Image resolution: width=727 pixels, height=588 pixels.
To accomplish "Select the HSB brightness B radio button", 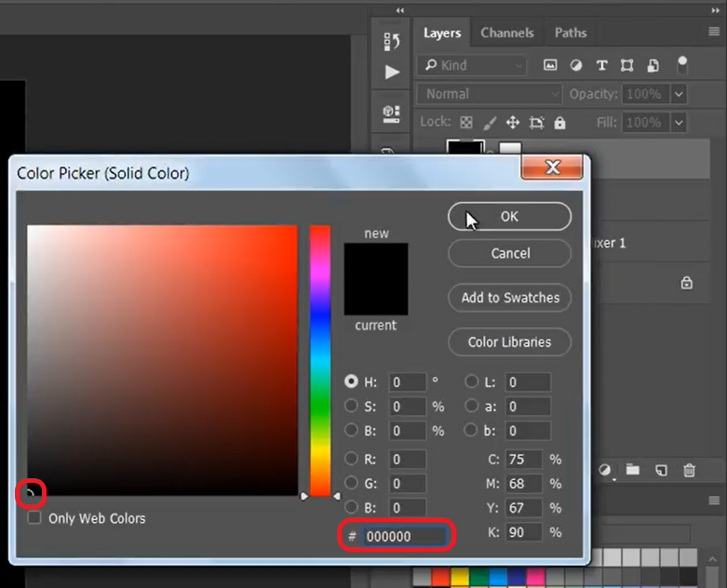I will pos(351,430).
